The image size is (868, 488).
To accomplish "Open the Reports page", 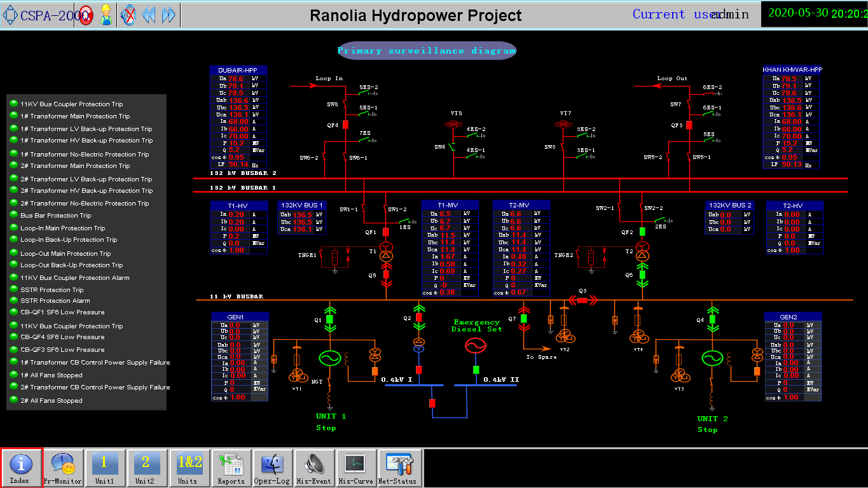I will 231,468.
